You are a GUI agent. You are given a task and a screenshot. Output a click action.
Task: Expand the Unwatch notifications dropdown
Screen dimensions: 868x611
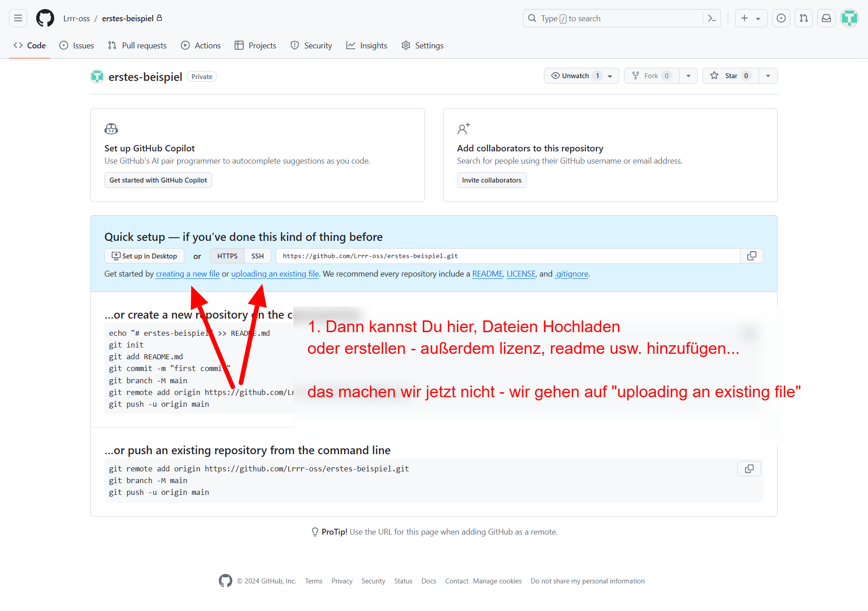[610, 76]
